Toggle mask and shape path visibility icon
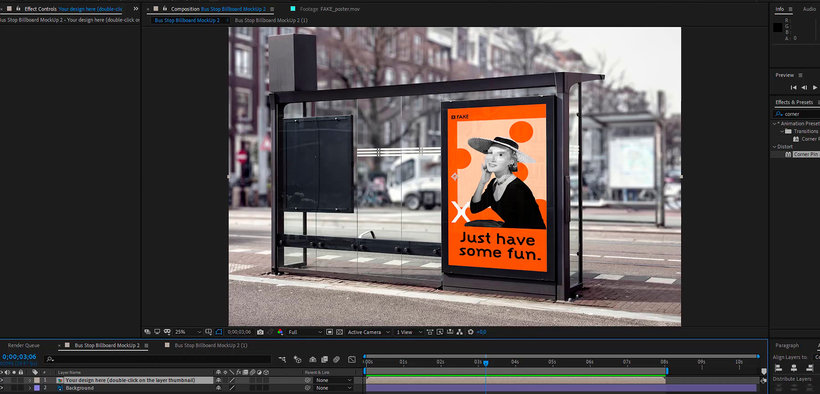 [x=219, y=332]
